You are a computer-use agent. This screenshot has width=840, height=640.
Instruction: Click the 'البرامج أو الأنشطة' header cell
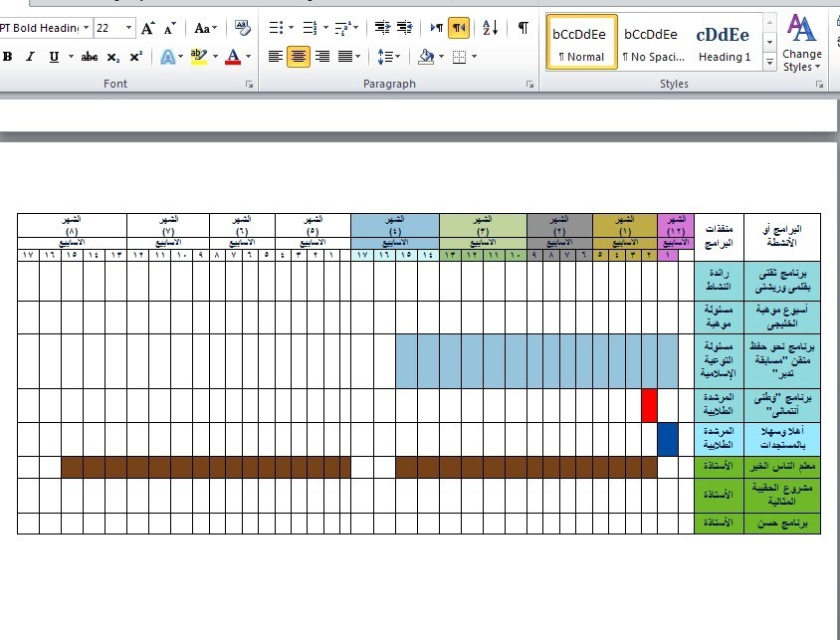click(x=782, y=237)
